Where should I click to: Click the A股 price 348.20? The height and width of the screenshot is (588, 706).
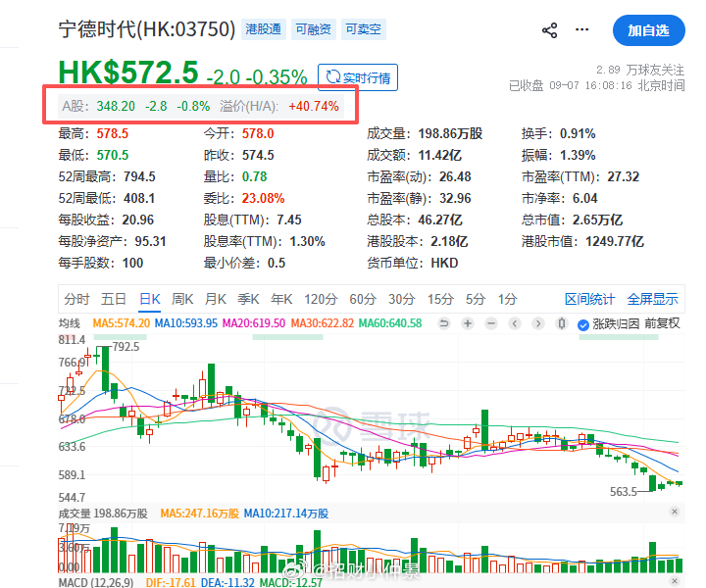point(116,106)
